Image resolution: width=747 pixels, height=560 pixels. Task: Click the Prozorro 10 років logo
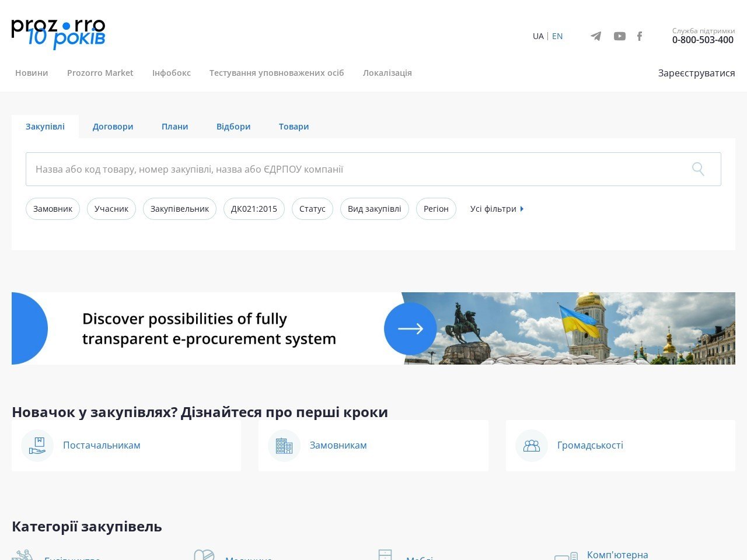pos(58,34)
